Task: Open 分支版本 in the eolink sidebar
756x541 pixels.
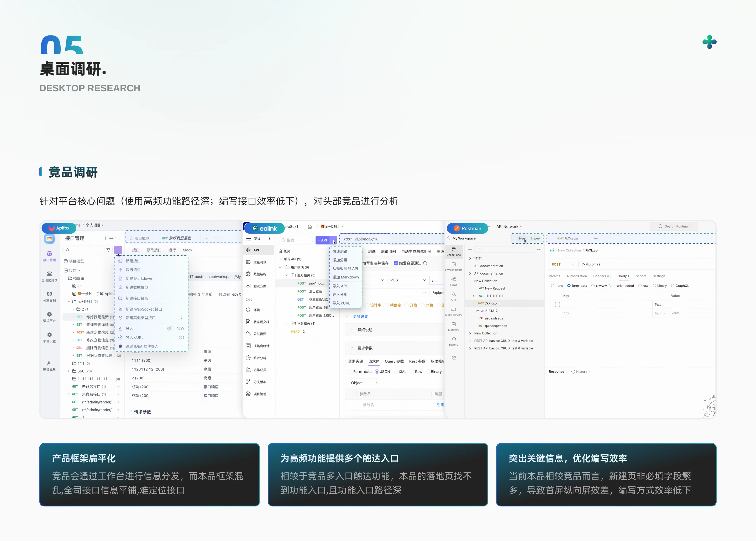Action: tap(256, 382)
